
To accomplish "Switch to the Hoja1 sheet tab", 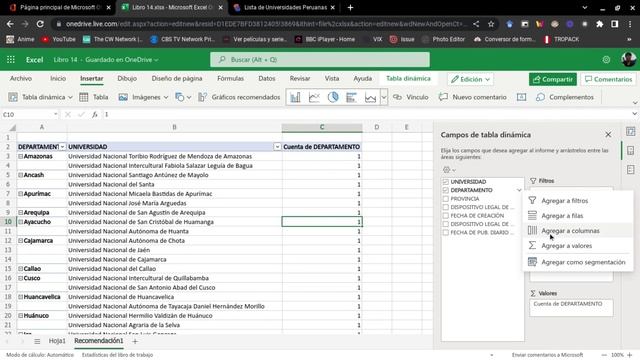I will (x=57, y=341).
